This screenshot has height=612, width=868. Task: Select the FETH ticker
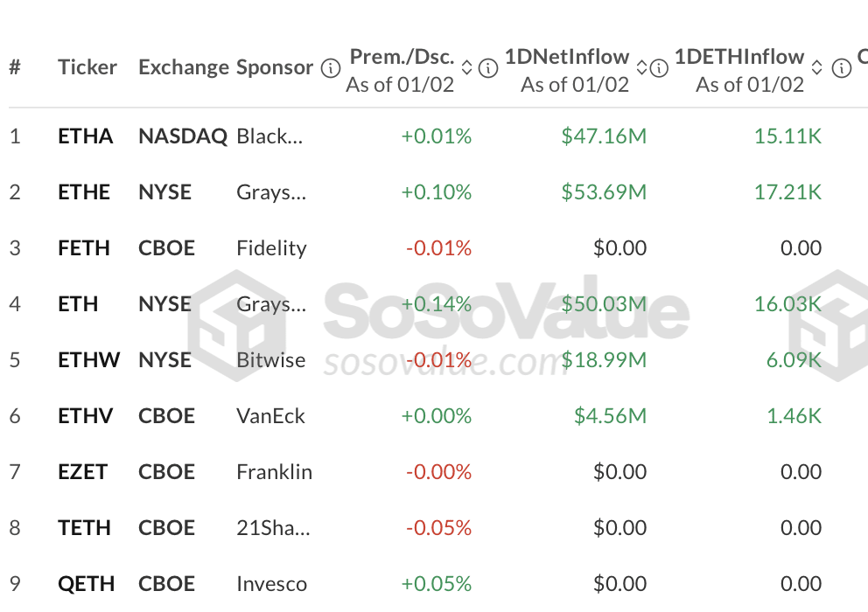(x=84, y=248)
